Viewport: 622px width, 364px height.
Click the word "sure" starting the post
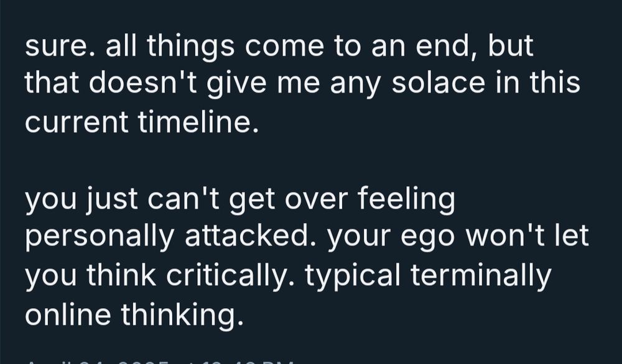point(58,47)
